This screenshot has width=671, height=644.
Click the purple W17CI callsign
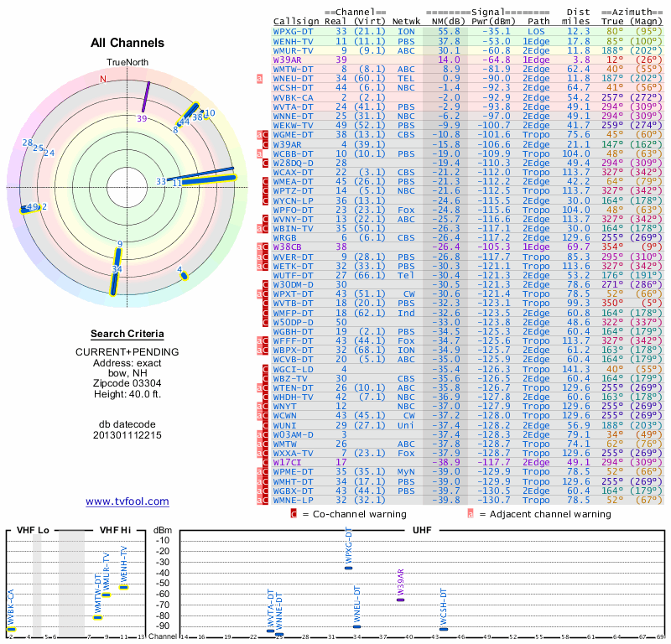tap(287, 463)
